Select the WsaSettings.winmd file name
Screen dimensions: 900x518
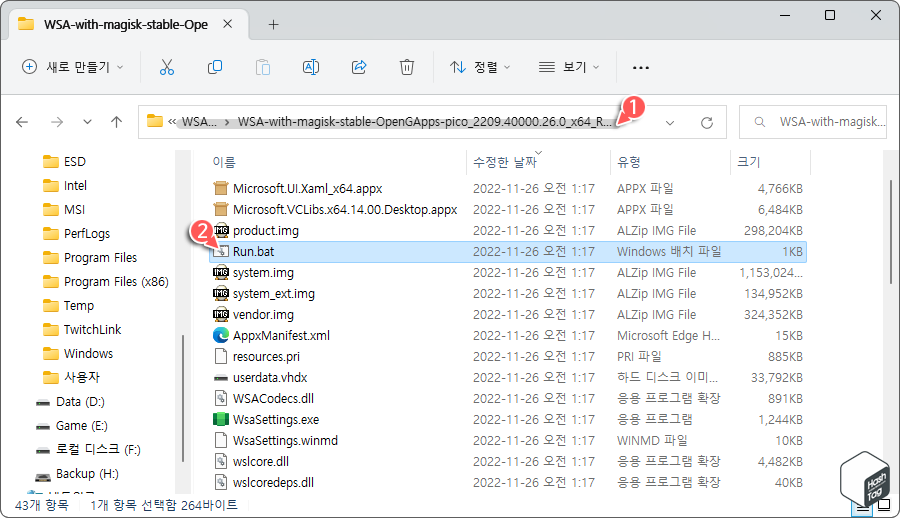pyautogui.click(x=285, y=440)
